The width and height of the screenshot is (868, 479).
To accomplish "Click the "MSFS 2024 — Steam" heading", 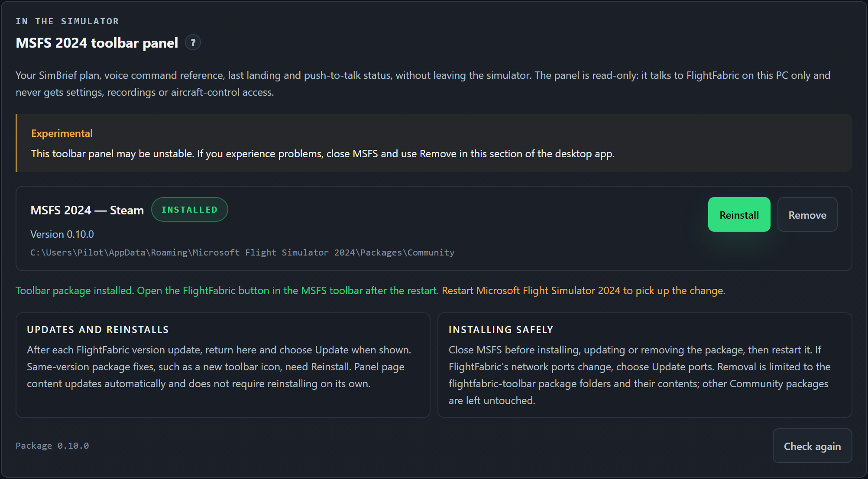I will [x=87, y=210].
